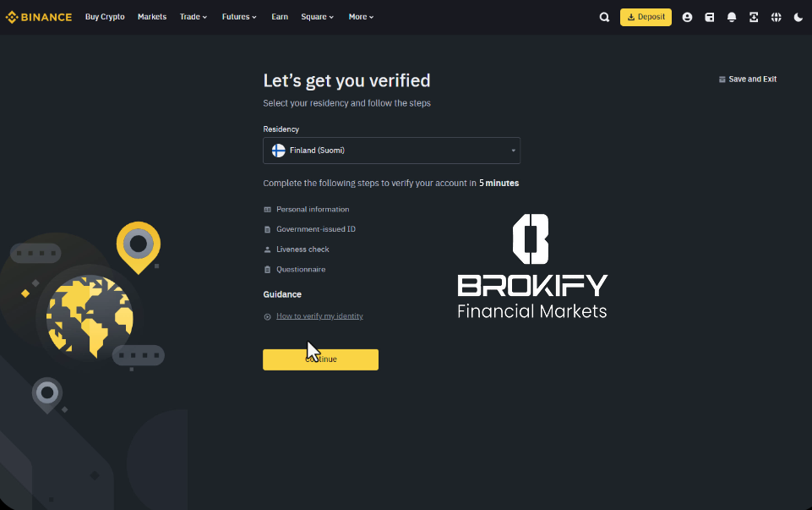Viewport: 812px width, 510px height.
Task: Click the download app scan icon
Action: (754, 17)
